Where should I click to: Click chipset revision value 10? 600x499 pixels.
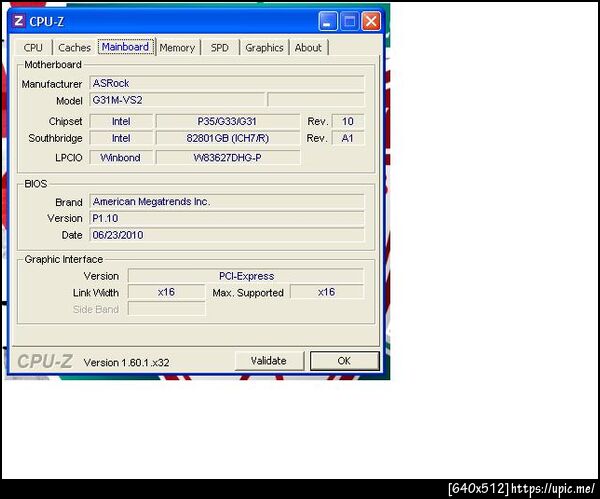(x=347, y=121)
